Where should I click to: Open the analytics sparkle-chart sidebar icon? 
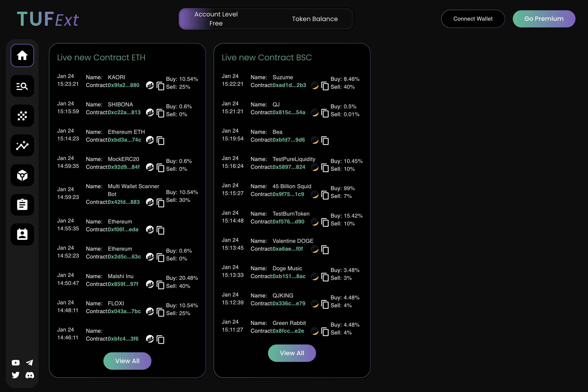(x=22, y=146)
